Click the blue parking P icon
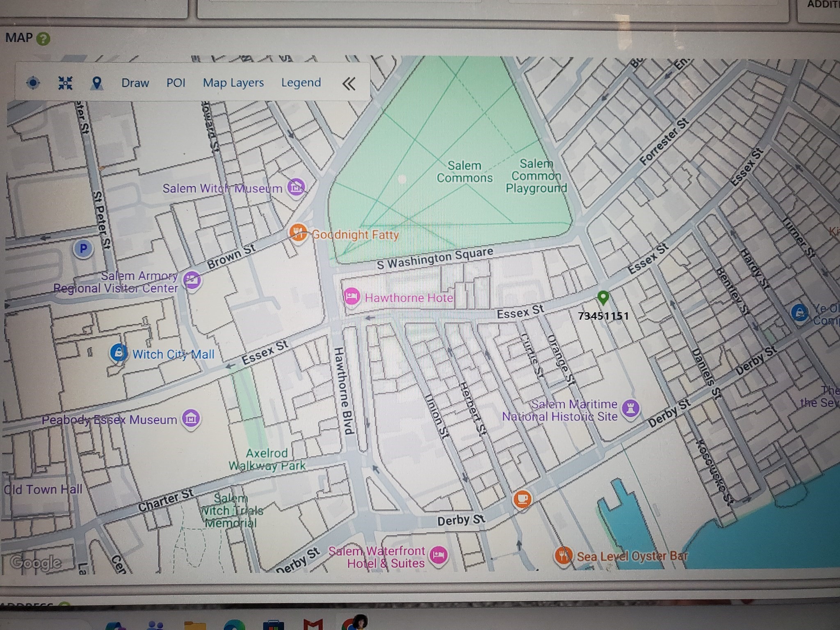840x630 pixels. (83, 248)
